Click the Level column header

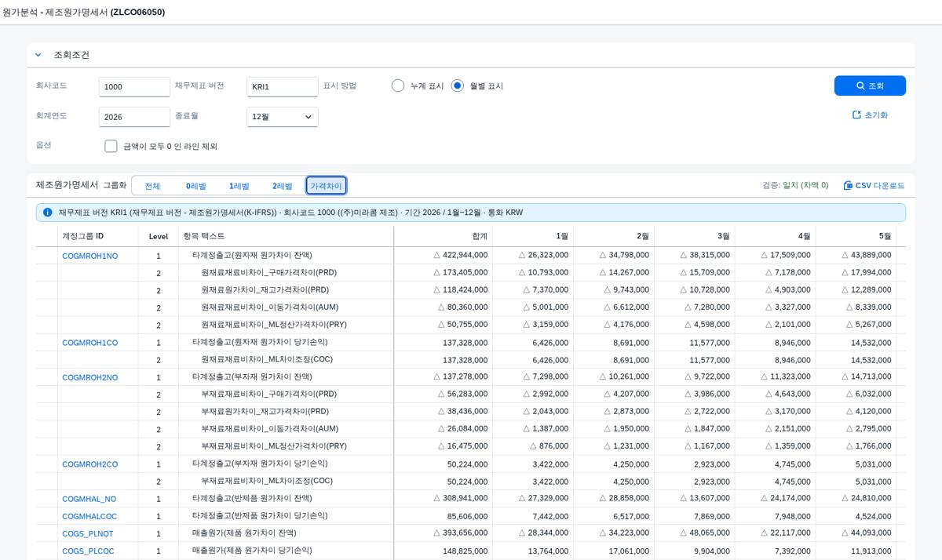click(159, 236)
